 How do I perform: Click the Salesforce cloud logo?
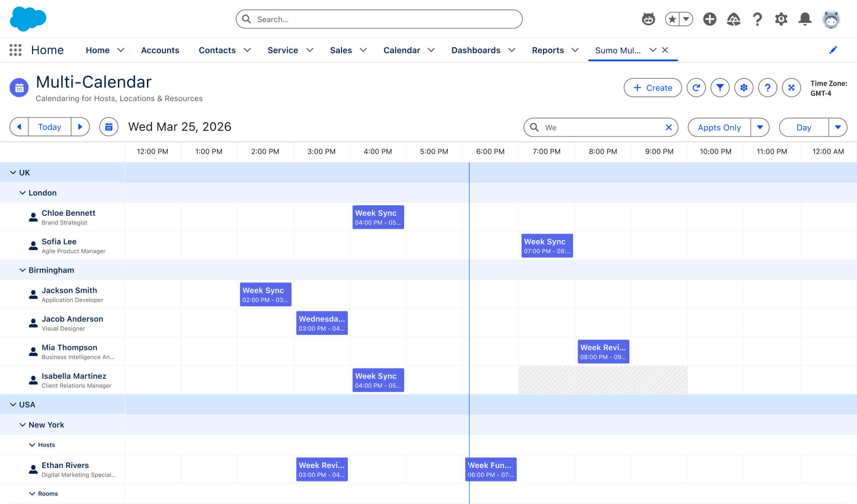coord(28,18)
